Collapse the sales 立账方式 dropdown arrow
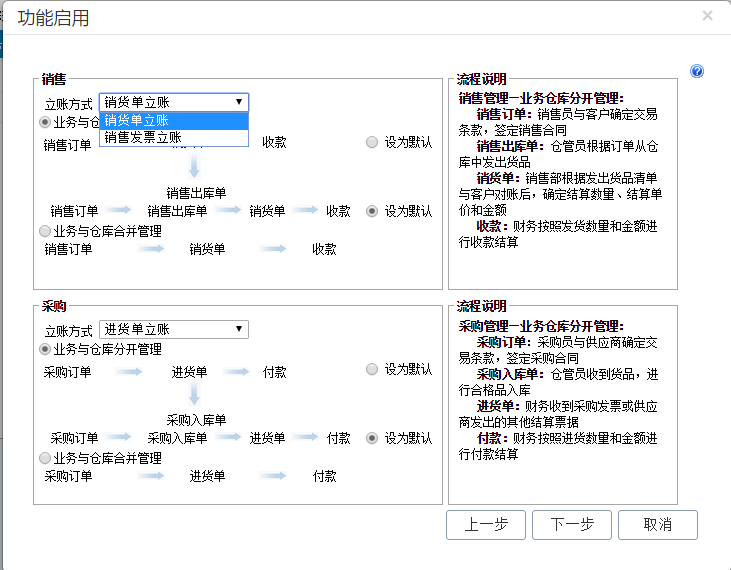Screen dimensions: 731x570 coord(239,102)
